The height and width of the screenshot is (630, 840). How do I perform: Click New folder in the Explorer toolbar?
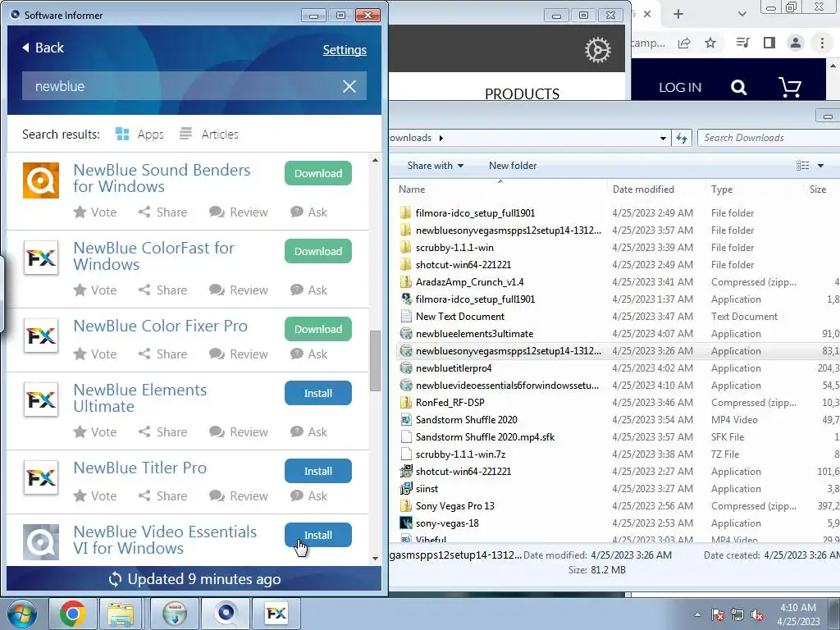coord(513,166)
